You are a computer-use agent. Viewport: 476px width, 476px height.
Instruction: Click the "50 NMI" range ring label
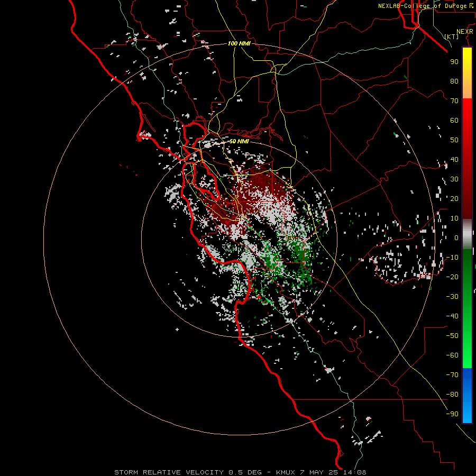pyautogui.click(x=239, y=141)
